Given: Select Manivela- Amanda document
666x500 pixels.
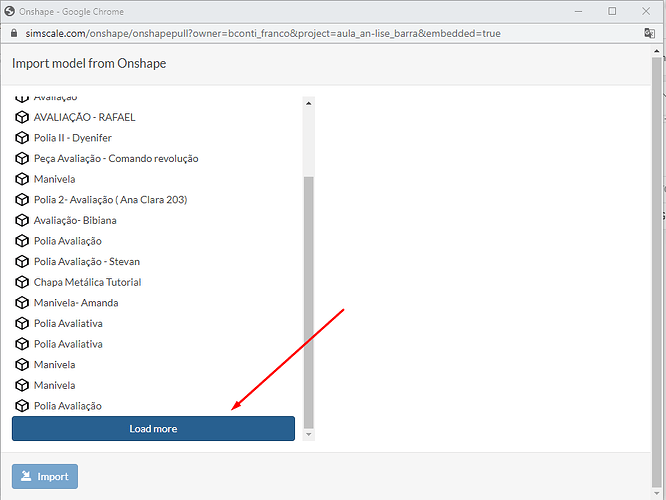Looking at the screenshot, I should click(76, 303).
